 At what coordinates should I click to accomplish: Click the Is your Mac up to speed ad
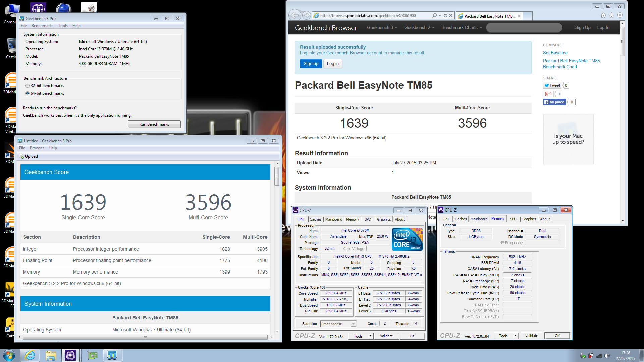(568, 139)
